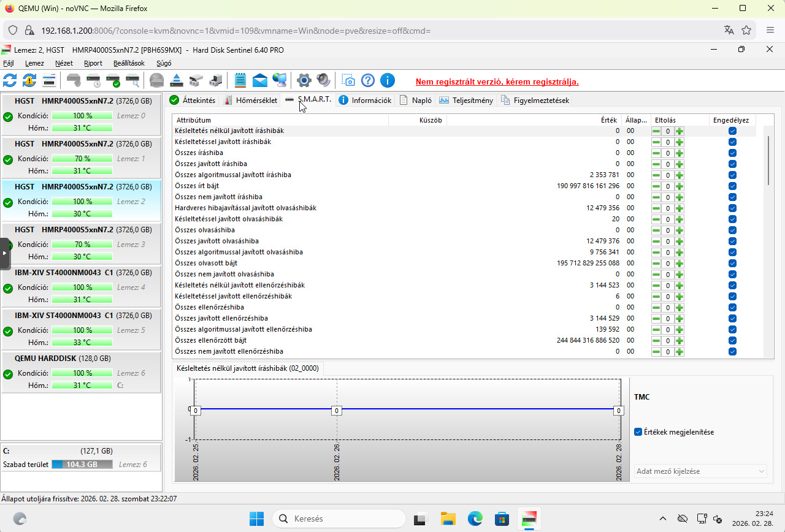Open the Riport menu
Viewport: 785px width, 532px height.
[x=93, y=63]
